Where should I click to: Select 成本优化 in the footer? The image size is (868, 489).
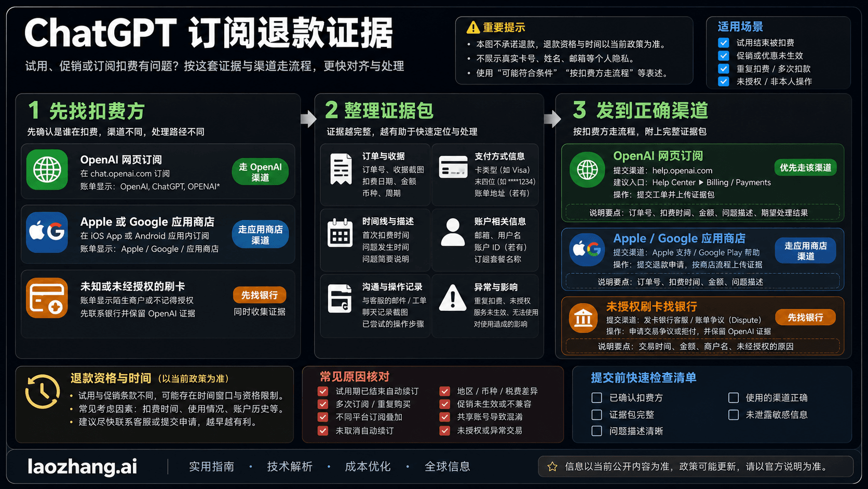[x=368, y=467]
